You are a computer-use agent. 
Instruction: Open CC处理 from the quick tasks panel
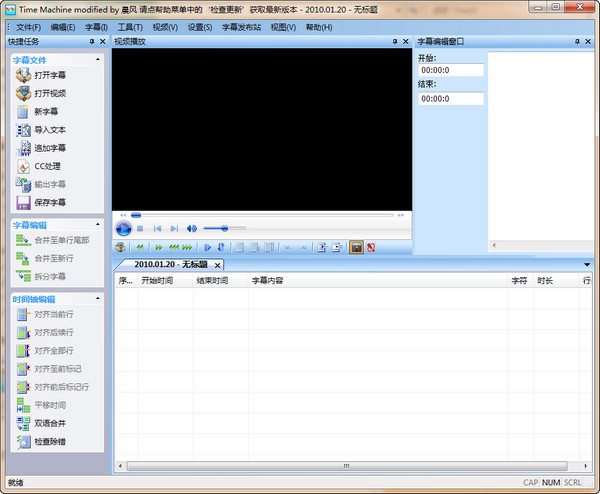pyautogui.click(x=46, y=166)
